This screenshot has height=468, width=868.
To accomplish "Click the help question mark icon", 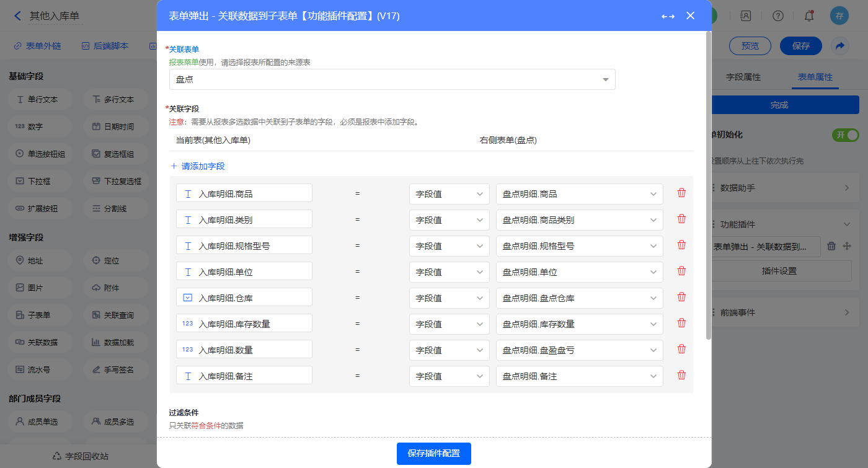I will click(x=778, y=16).
